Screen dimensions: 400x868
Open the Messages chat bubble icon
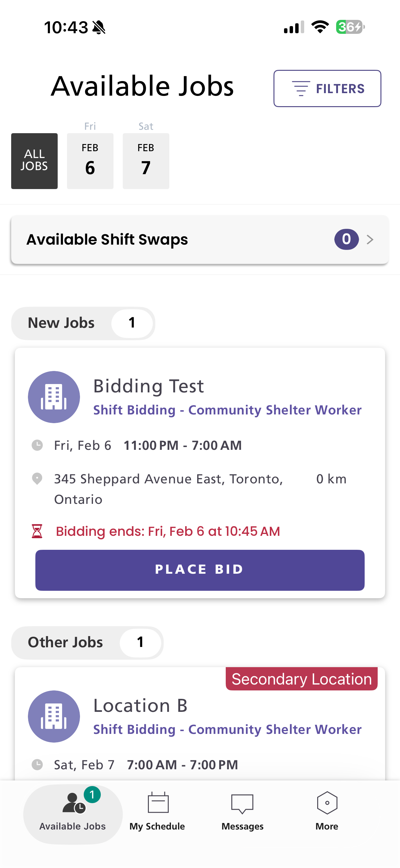242,804
